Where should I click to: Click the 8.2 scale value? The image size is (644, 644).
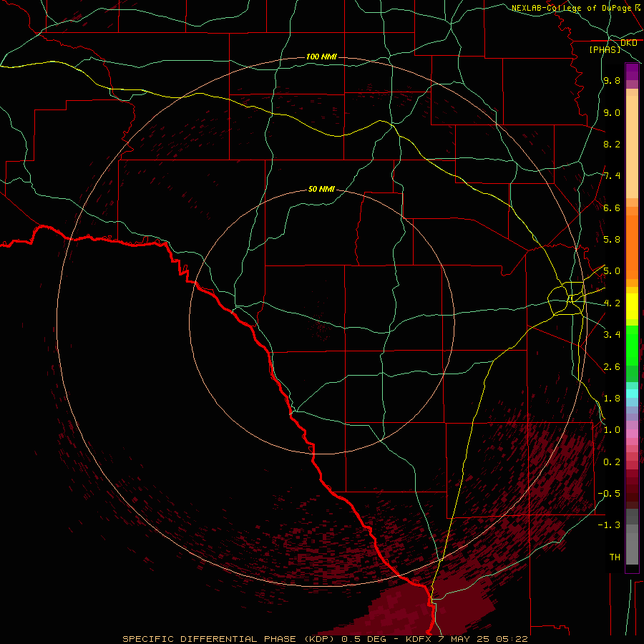click(x=612, y=144)
